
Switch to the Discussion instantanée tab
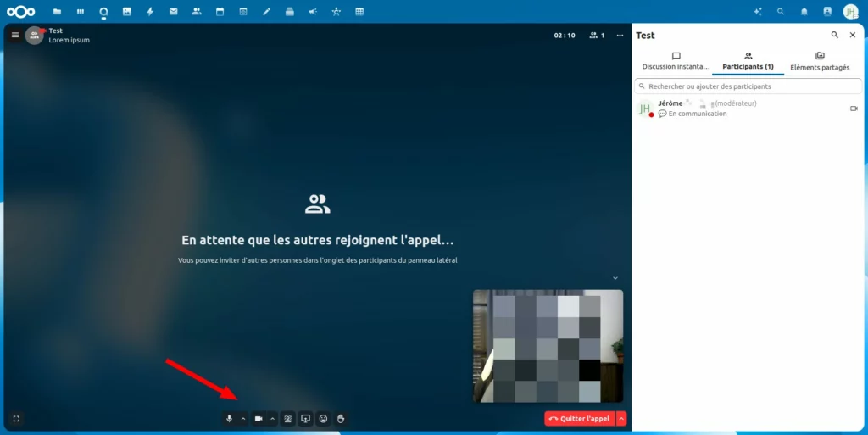tap(676, 61)
